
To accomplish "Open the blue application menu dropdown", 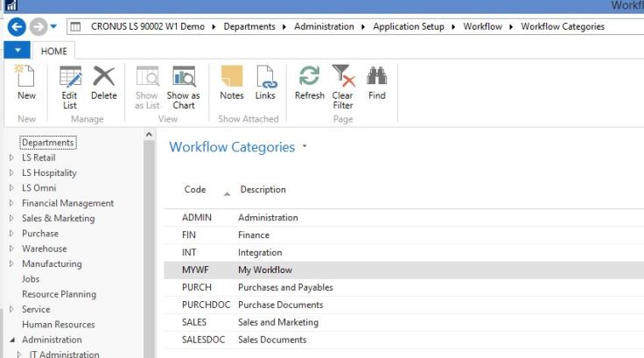I will coord(17,50).
